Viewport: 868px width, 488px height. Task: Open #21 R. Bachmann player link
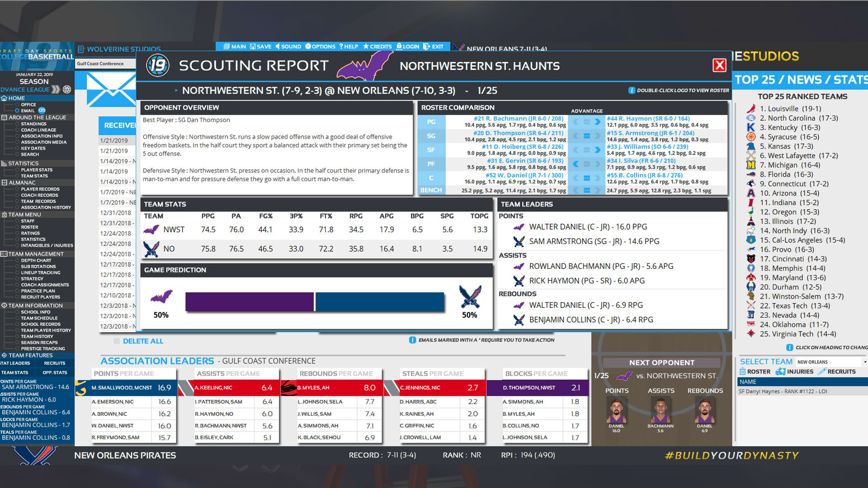(x=519, y=118)
